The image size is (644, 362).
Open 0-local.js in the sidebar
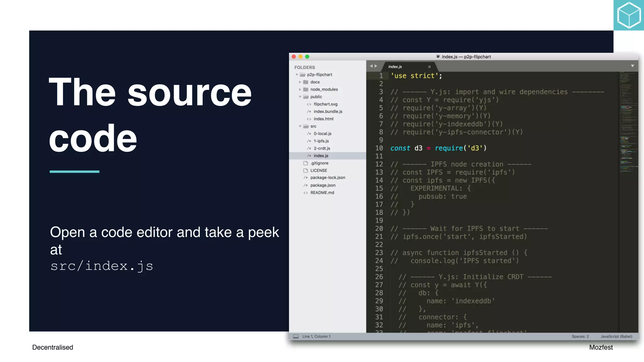point(323,134)
